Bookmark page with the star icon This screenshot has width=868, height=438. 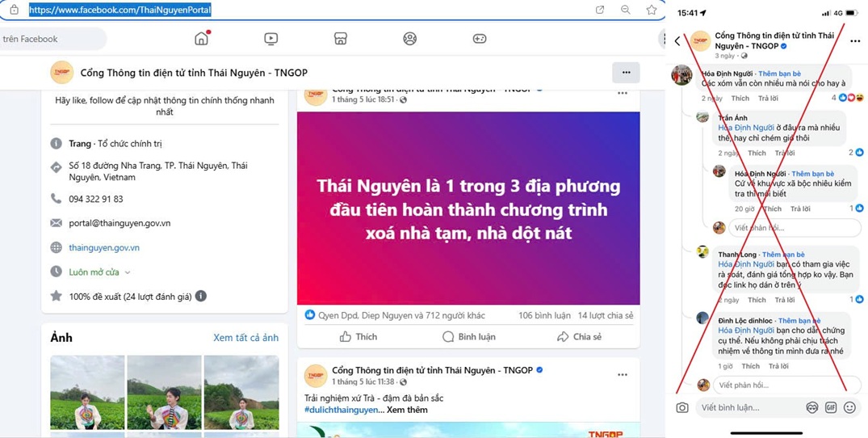click(652, 10)
